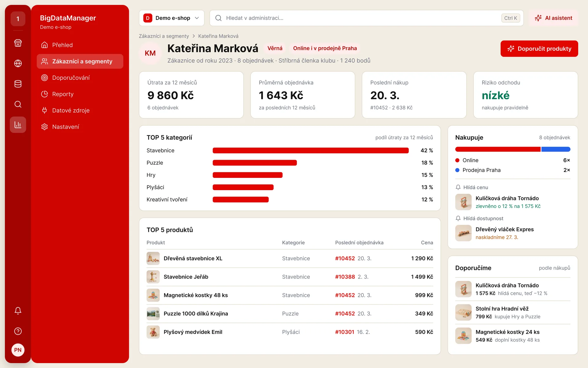Screen dimensions: 588x368
Task: Open Doporučování in the sidebar
Action: (x=80, y=78)
